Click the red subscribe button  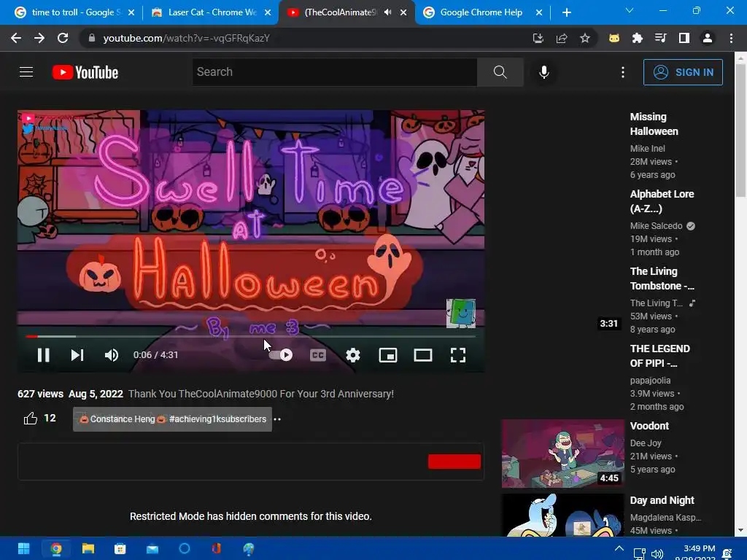tap(454, 462)
